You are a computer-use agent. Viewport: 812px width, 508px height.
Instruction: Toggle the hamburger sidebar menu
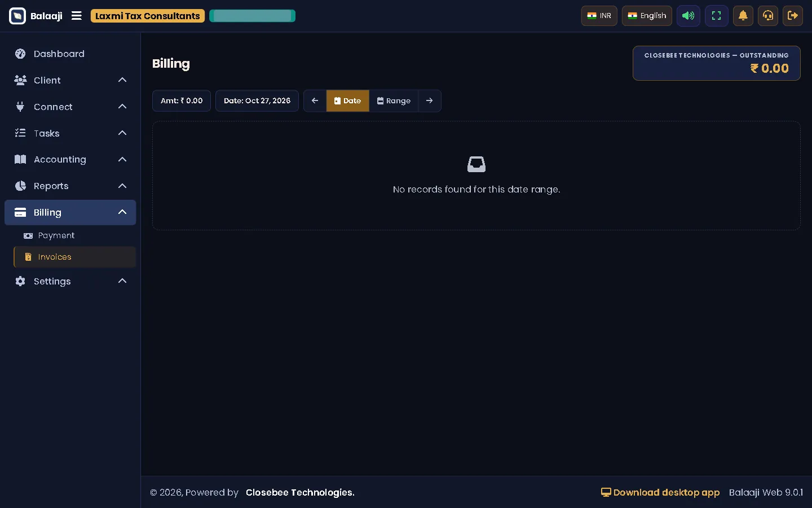click(77, 16)
